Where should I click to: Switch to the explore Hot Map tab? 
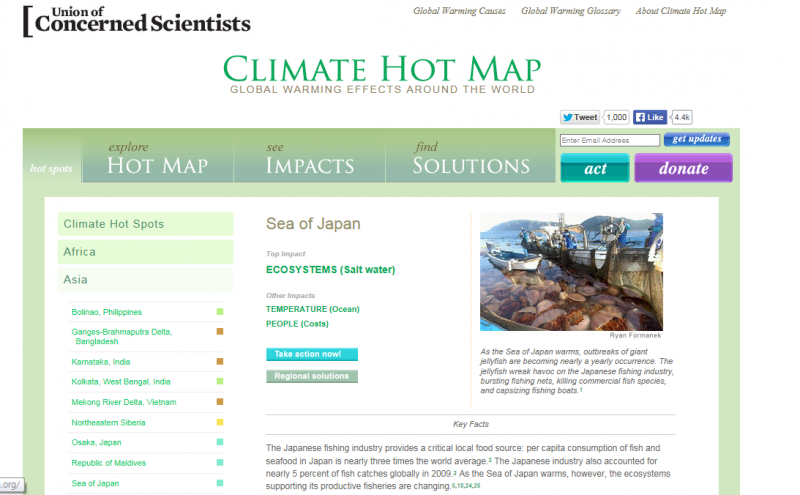tap(157, 159)
